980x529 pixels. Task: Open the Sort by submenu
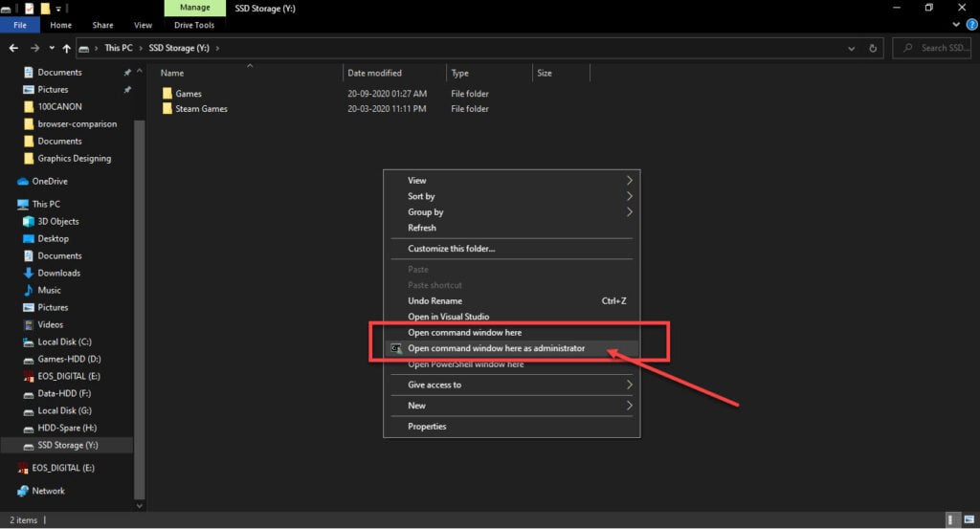click(511, 196)
